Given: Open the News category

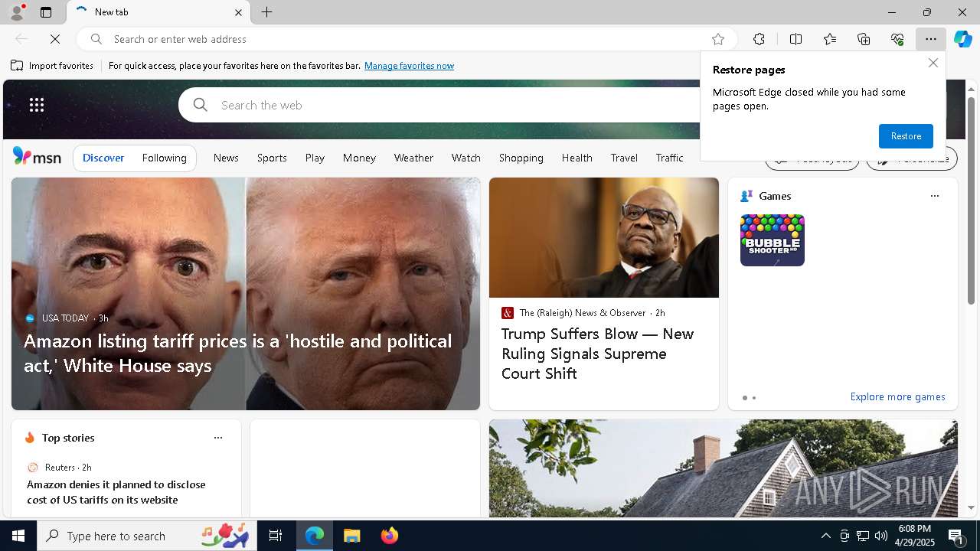Looking at the screenshot, I should click(226, 158).
